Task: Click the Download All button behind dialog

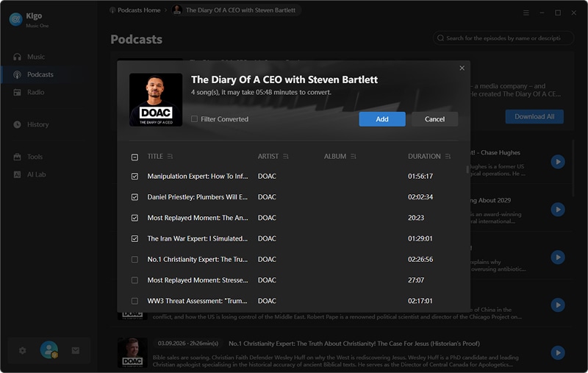Action: (x=534, y=116)
